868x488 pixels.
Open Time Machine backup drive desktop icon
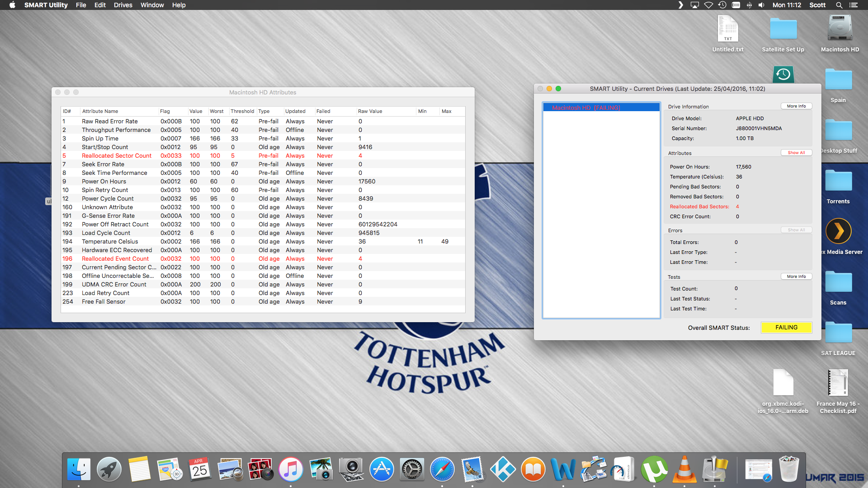[783, 74]
